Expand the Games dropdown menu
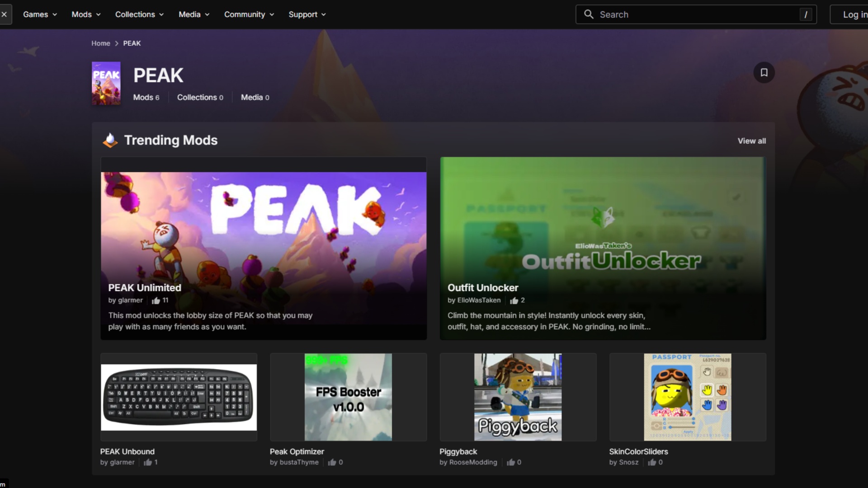 tap(40, 14)
